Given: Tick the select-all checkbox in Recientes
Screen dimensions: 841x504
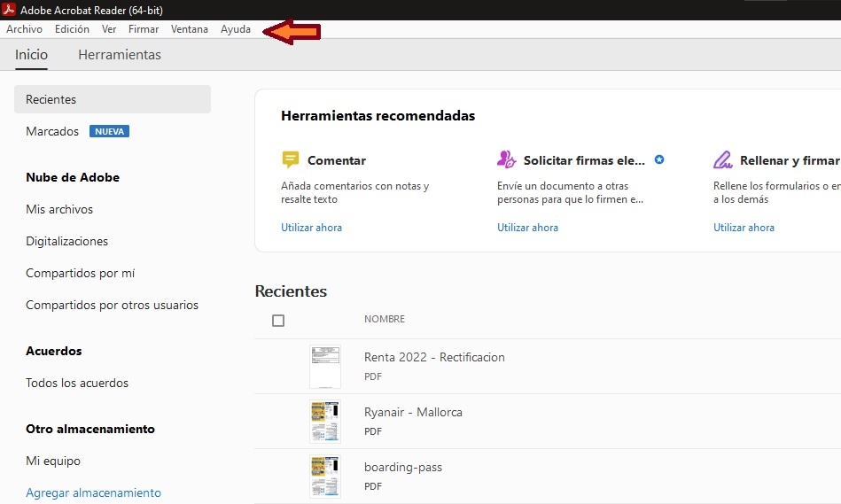Looking at the screenshot, I should coord(278,321).
